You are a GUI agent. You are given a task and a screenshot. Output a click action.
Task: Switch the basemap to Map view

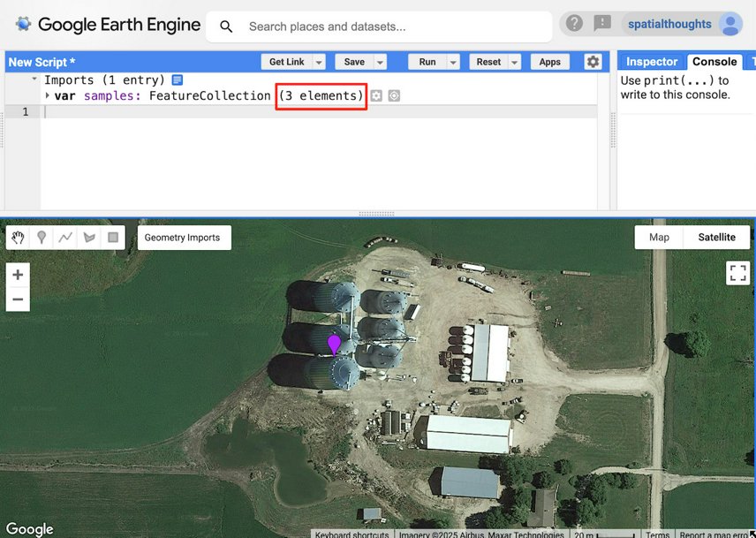pyautogui.click(x=659, y=237)
